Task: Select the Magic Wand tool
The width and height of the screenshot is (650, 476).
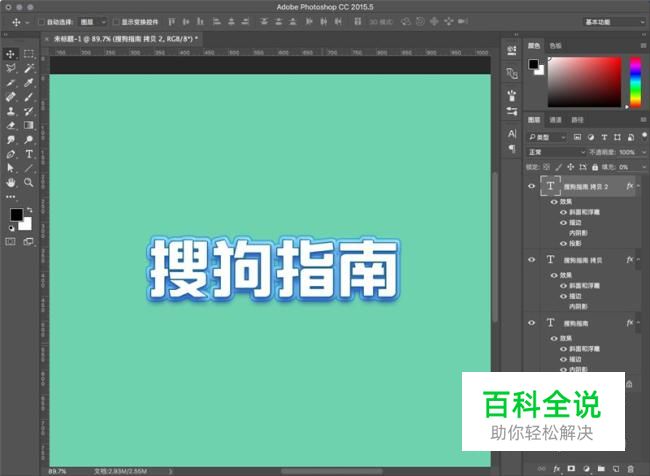Action: coord(29,68)
